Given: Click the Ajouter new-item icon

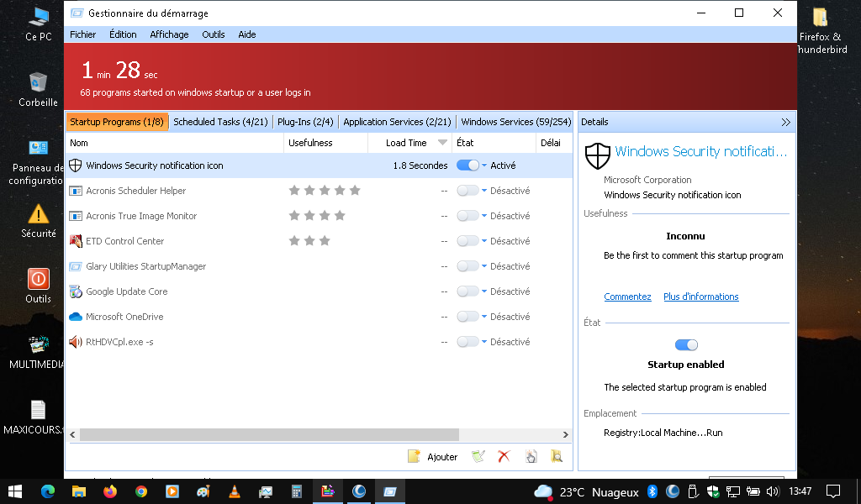Looking at the screenshot, I should [x=414, y=456].
